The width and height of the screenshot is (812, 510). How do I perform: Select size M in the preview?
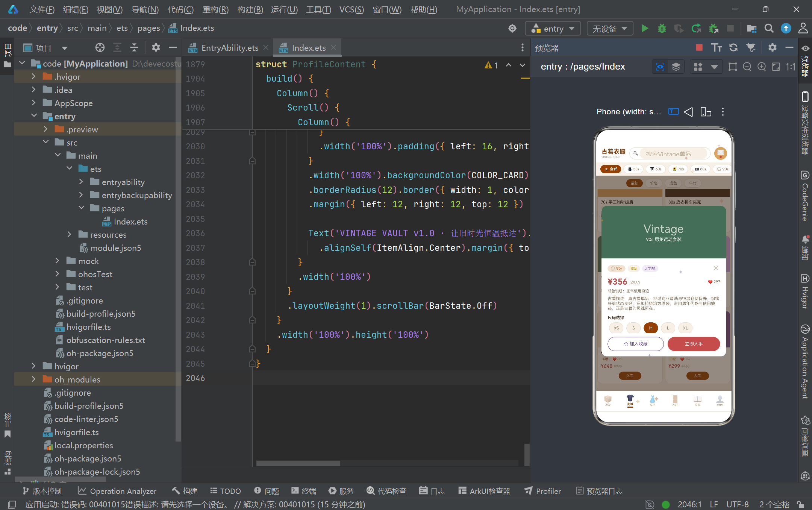(651, 328)
